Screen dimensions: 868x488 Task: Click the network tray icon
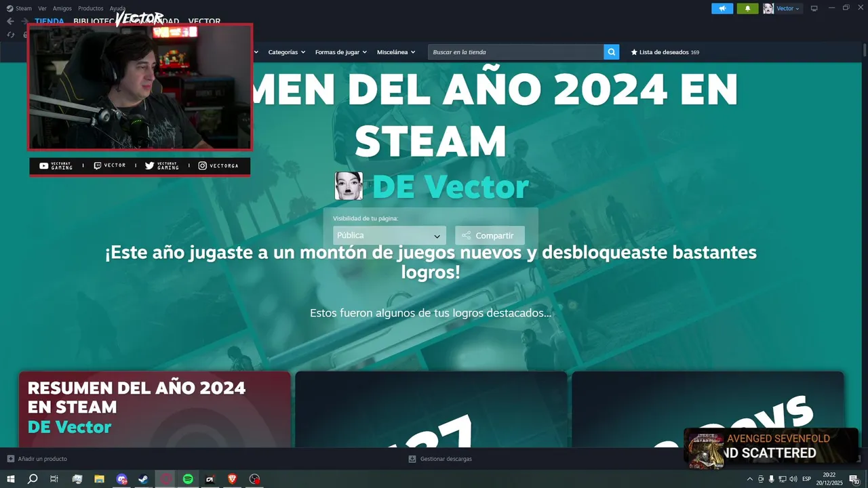point(782,479)
